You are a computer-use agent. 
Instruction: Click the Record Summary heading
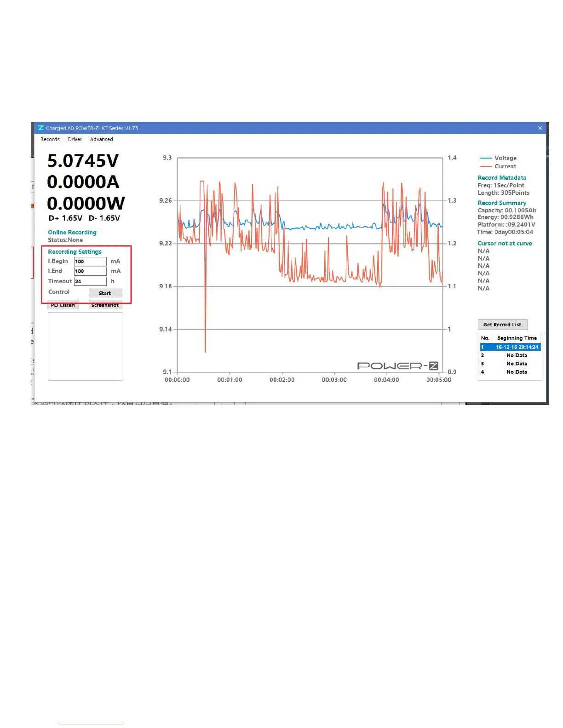tap(502, 203)
